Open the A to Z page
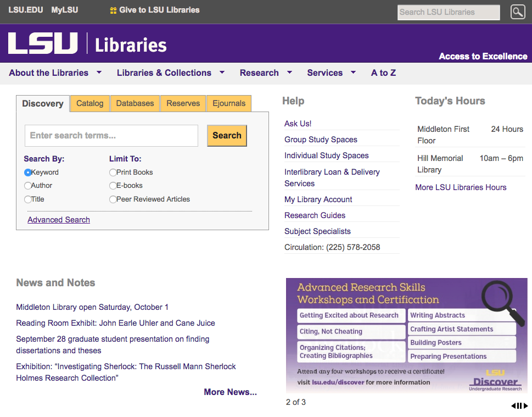Image resolution: width=532 pixels, height=417 pixels. tap(383, 73)
